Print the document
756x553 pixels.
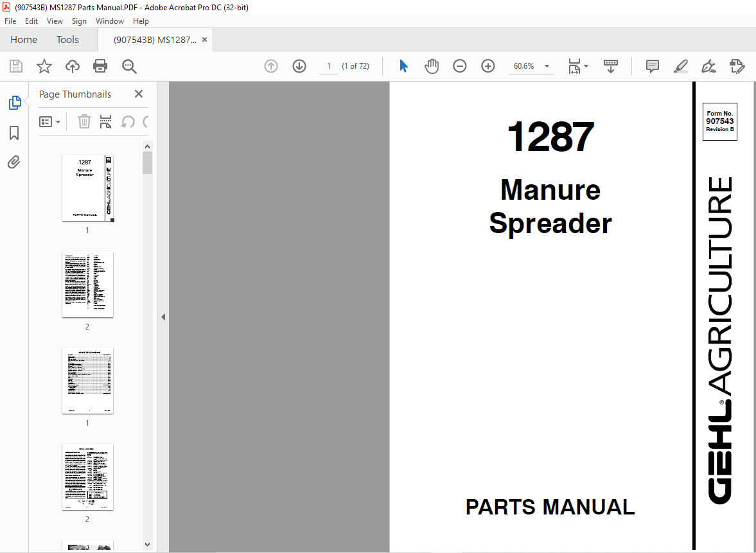tap(100, 66)
